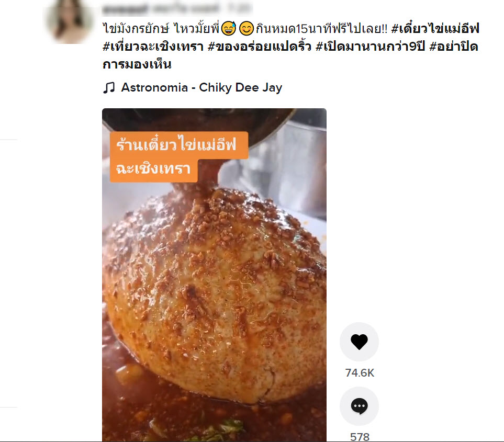This screenshot has height=442, width=504.
Task: Click the sweating grin emoji in caption
Action: coord(229,29)
